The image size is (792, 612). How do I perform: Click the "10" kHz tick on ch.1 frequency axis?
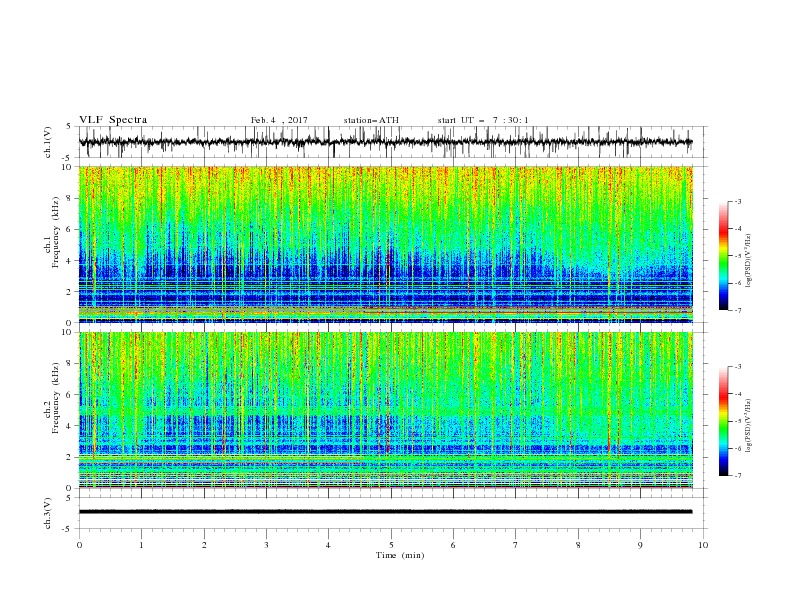click(x=67, y=167)
